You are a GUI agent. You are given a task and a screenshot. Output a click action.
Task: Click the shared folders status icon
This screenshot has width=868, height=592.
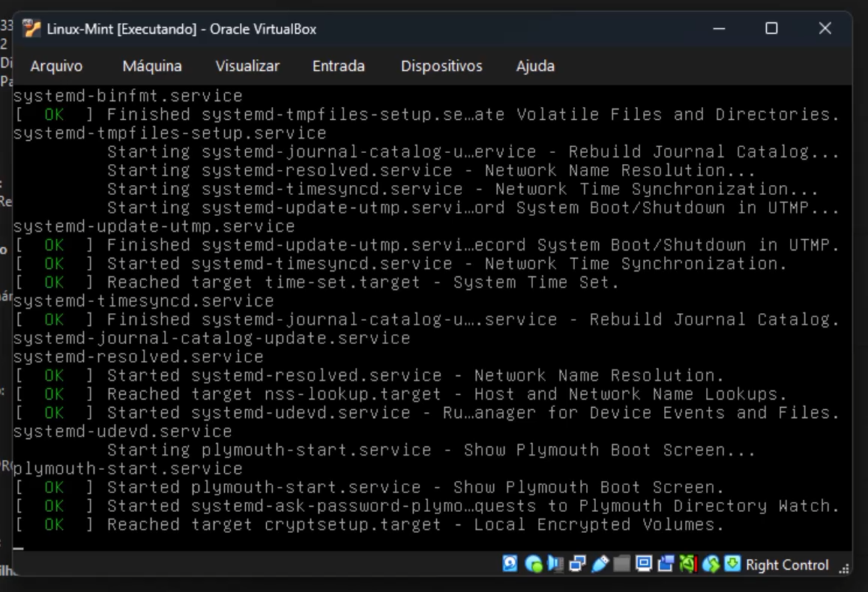pos(621,564)
